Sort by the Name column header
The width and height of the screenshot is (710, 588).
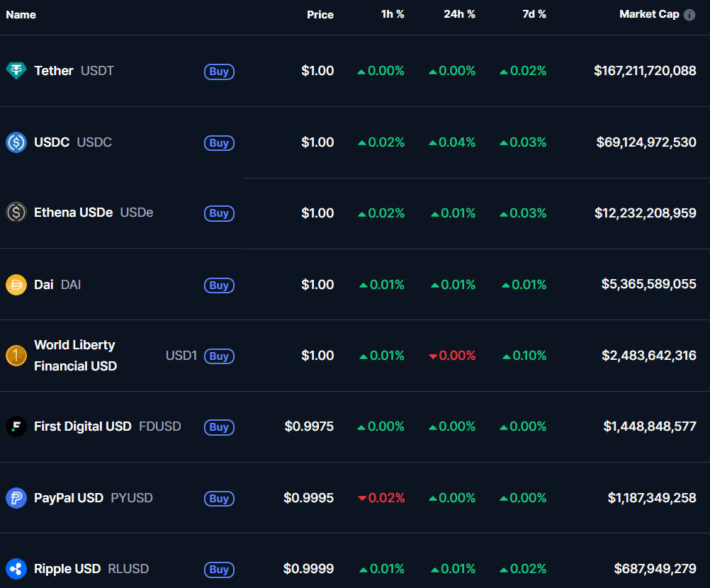[21, 15]
